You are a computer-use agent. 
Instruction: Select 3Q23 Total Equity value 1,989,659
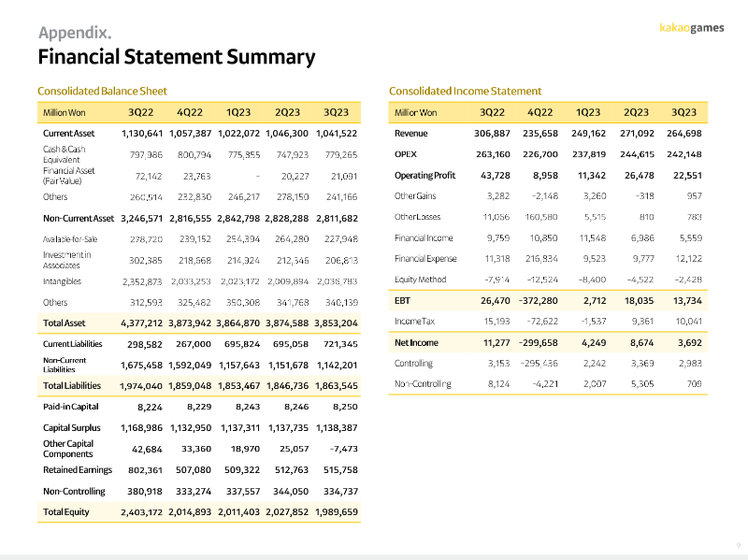tap(337, 512)
